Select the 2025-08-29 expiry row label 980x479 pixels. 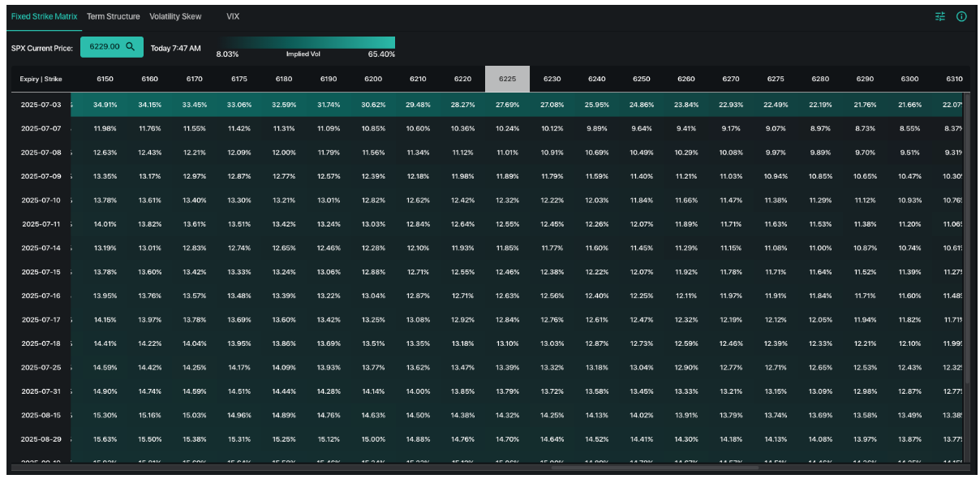[41, 439]
